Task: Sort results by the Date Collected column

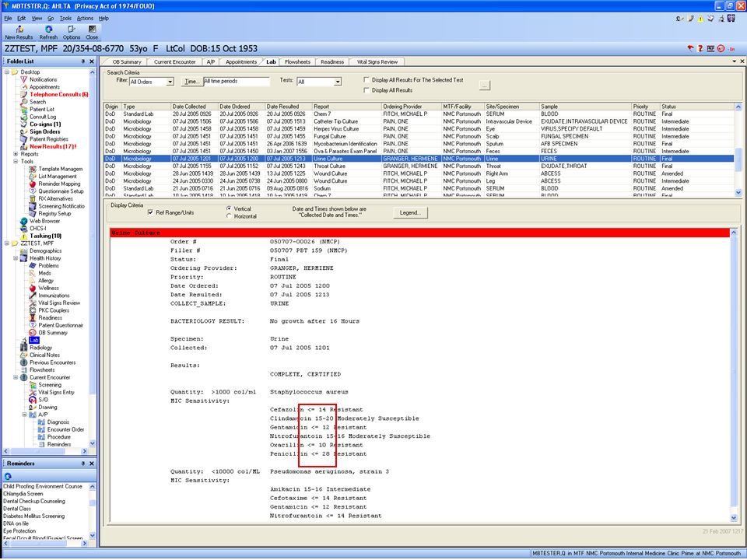Action: pyautogui.click(x=195, y=107)
